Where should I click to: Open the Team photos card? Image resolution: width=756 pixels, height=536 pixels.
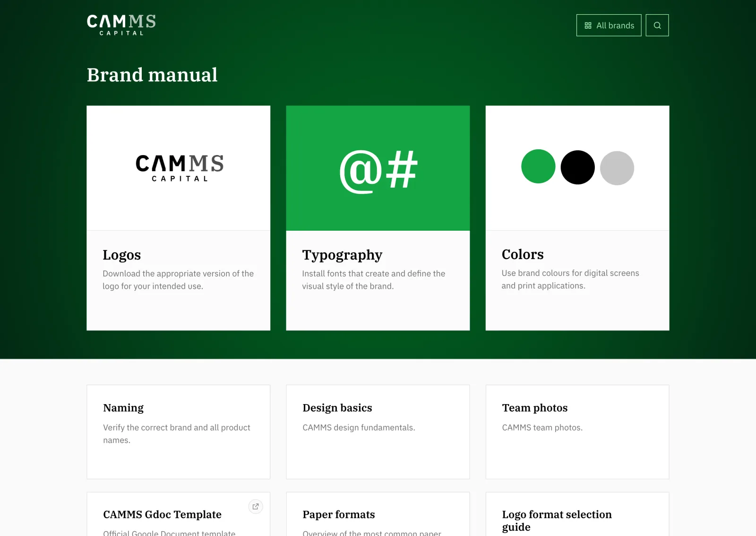[x=577, y=432]
